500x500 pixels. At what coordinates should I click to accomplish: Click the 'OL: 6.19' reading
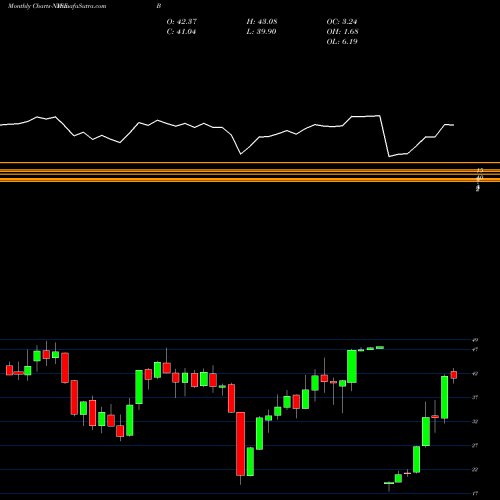tap(342, 42)
